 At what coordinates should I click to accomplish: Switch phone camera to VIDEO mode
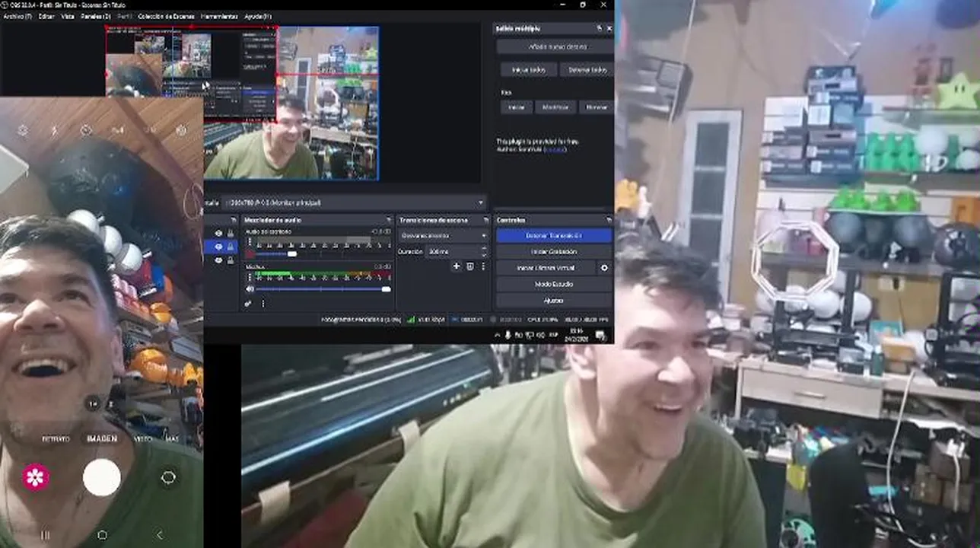pyautogui.click(x=143, y=439)
